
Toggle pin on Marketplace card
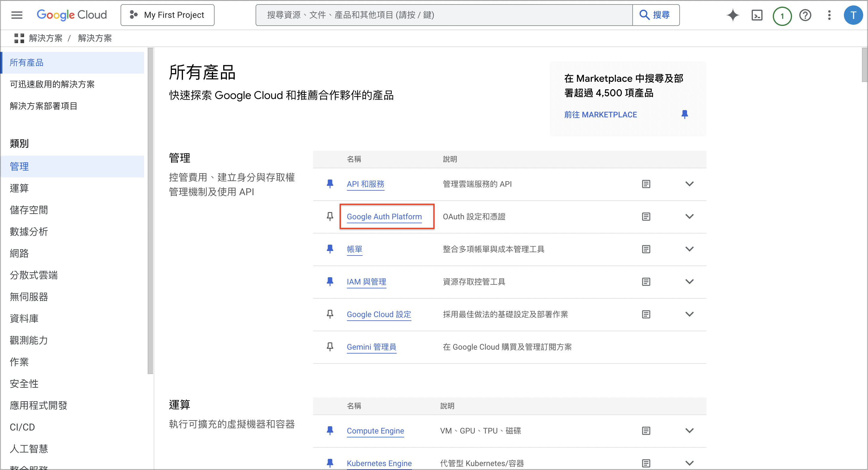tap(684, 115)
